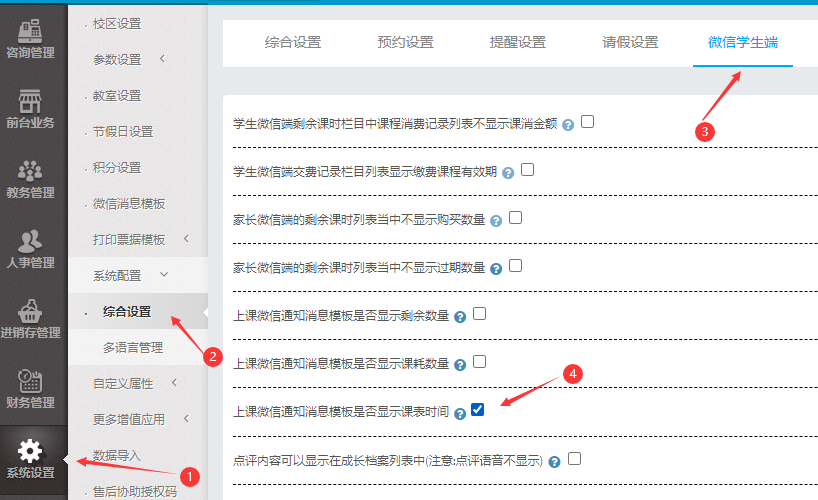The image size is (818, 500).
Task: Switch to the 综合设置 tab
Action: [x=293, y=42]
